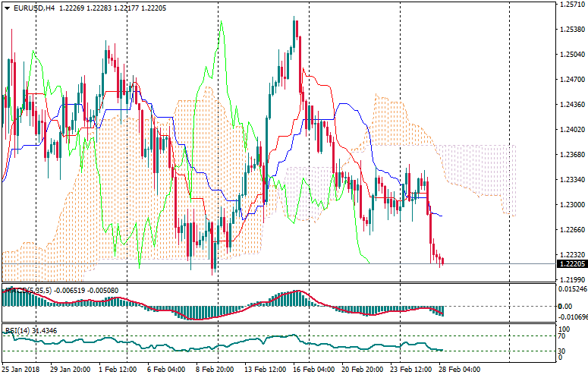Click the small triangle beside the EURUSD,H4 title
This screenshot has width=588, height=378.
coord(7,8)
